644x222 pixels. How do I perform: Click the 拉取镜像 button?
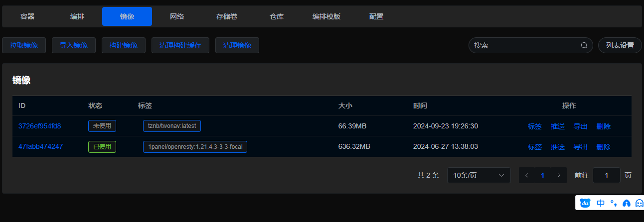point(24,45)
